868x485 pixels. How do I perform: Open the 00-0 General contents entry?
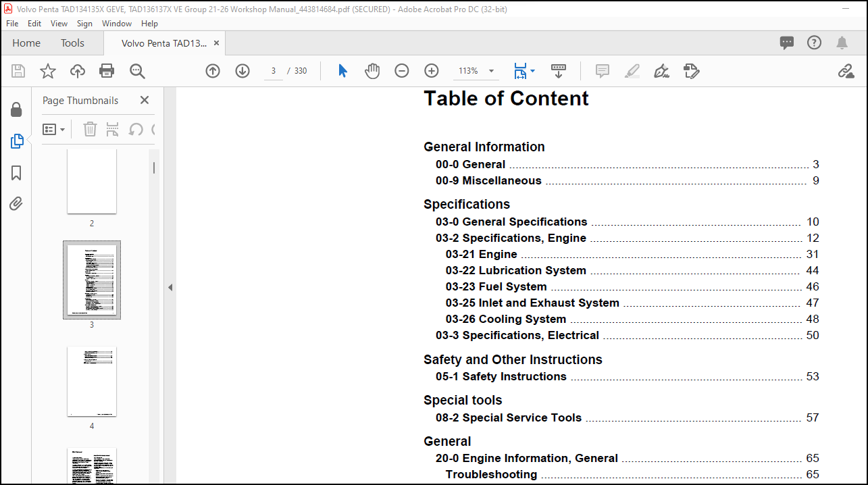[627, 164]
